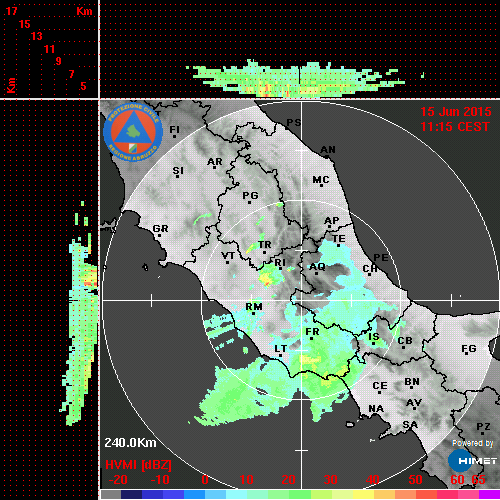Pick the dark blue -20 dBZ swatch
This screenshot has width=500, height=500.
coord(131,494)
